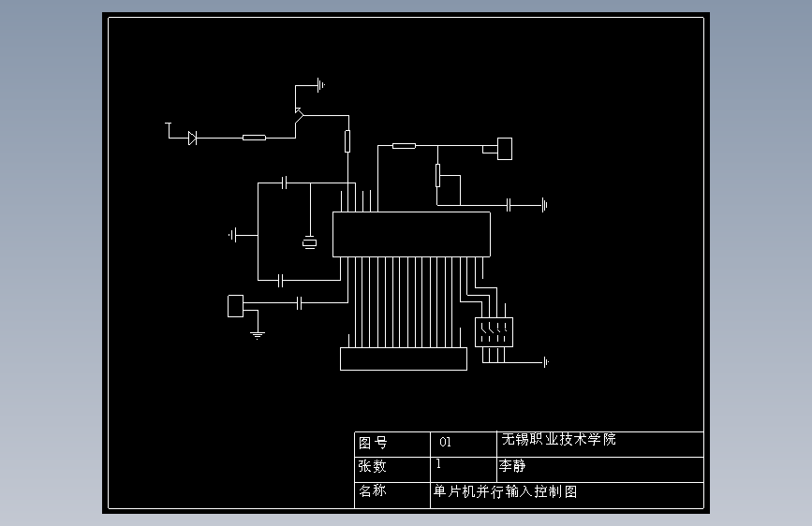Click the author name "李静"
The image size is (812, 526).
(512, 466)
